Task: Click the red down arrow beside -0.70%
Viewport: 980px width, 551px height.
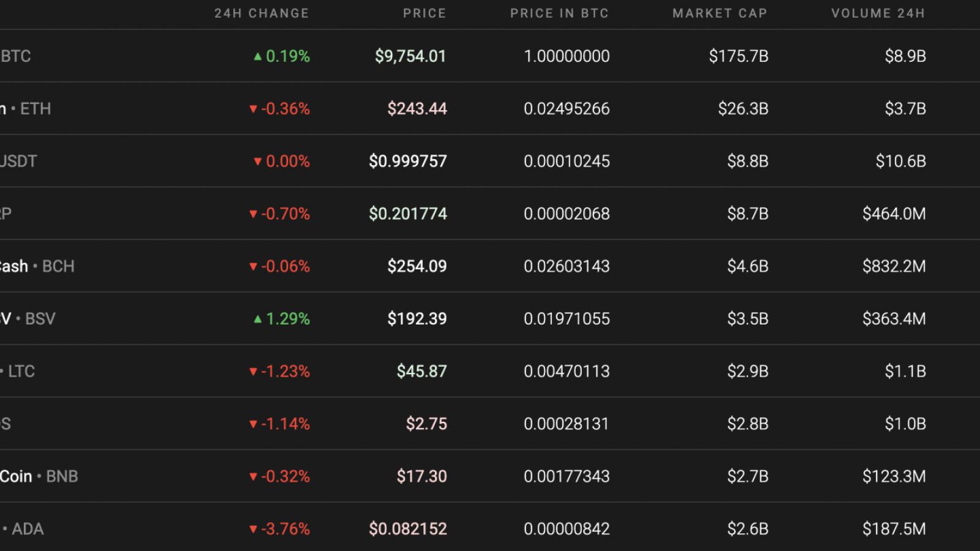Action: 253,214
